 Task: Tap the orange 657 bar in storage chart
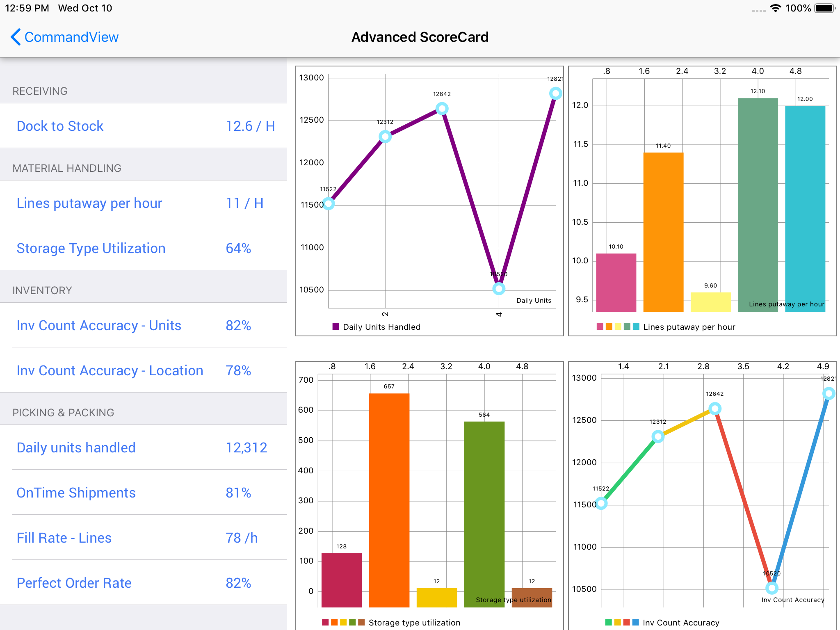389,500
